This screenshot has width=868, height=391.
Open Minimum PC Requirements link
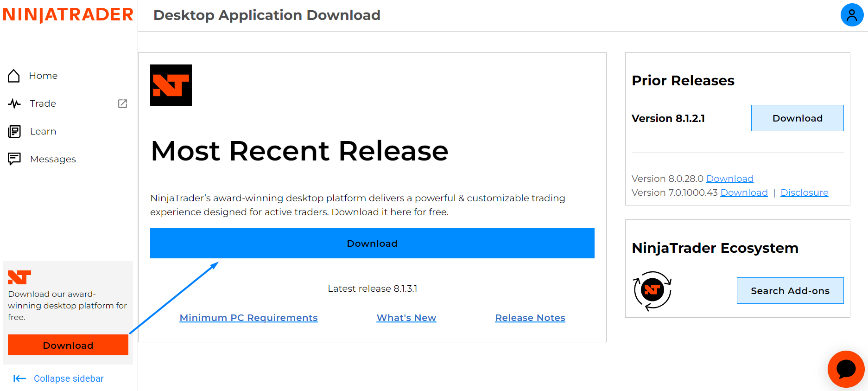pos(248,318)
